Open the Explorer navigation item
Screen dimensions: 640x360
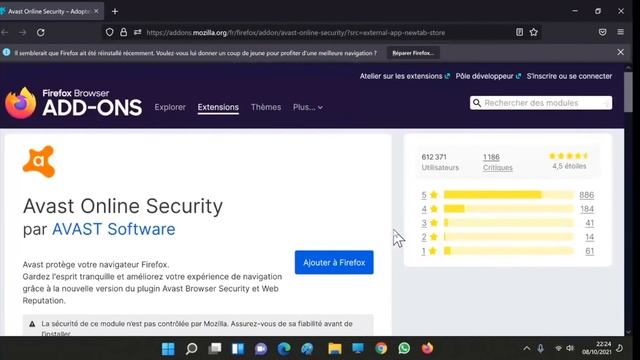click(x=170, y=107)
